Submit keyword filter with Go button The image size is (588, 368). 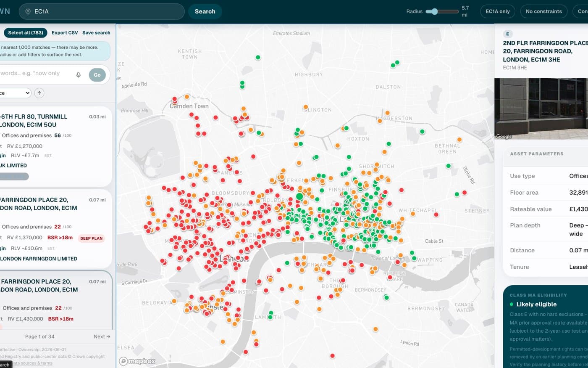tap(97, 75)
